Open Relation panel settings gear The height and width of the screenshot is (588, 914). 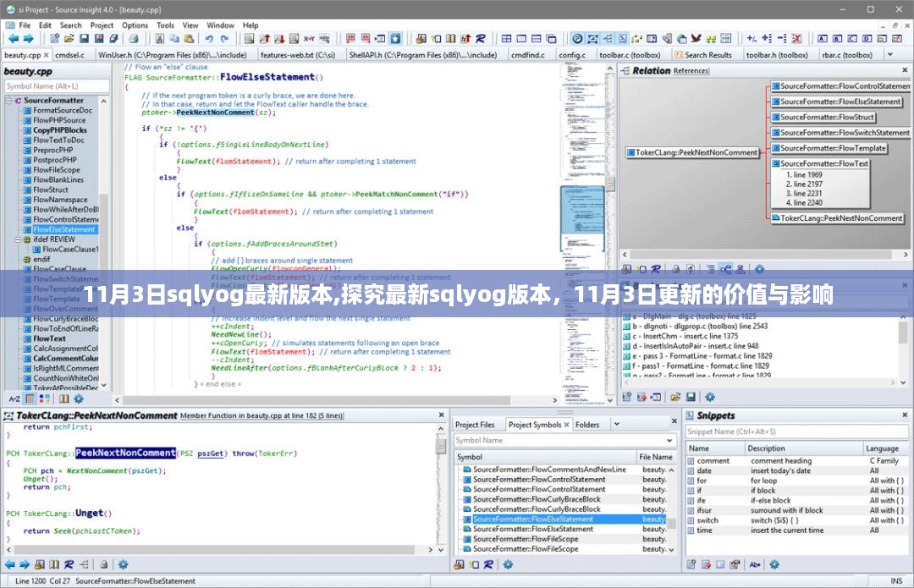point(759,269)
